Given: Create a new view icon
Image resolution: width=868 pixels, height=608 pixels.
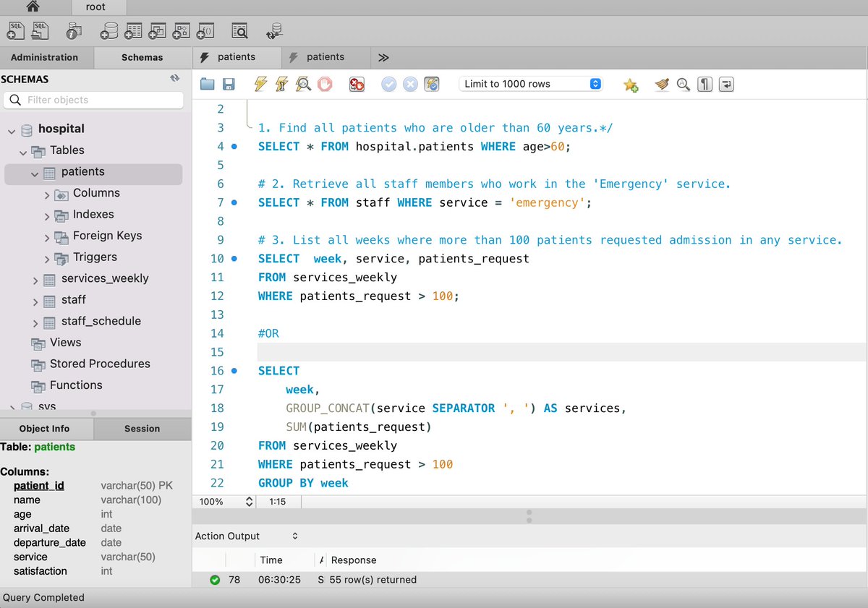Looking at the screenshot, I should point(157,30).
